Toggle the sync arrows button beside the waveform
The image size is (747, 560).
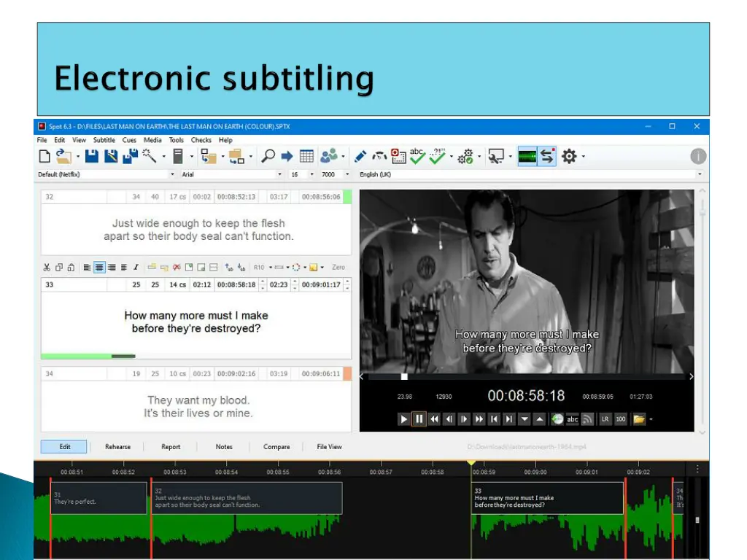[x=547, y=156]
